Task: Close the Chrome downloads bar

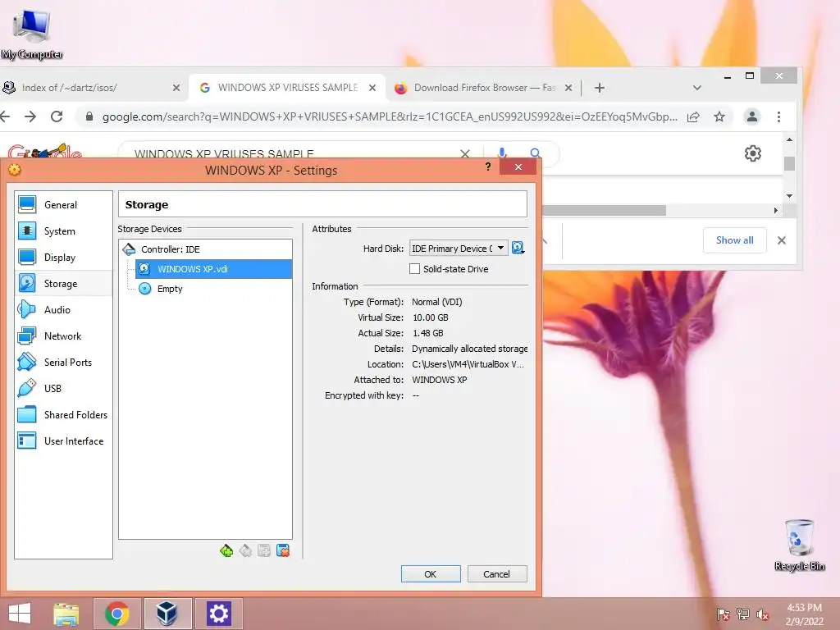Action: coord(782,240)
